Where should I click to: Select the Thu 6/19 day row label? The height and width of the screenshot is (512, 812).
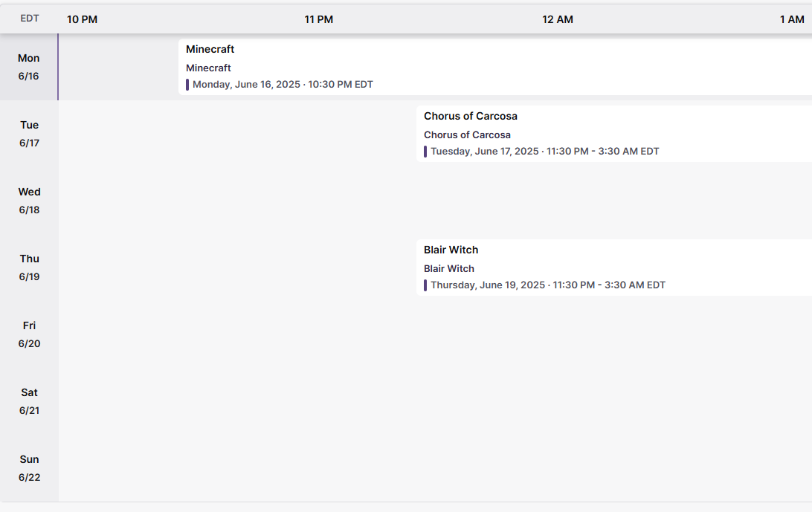[29, 267]
